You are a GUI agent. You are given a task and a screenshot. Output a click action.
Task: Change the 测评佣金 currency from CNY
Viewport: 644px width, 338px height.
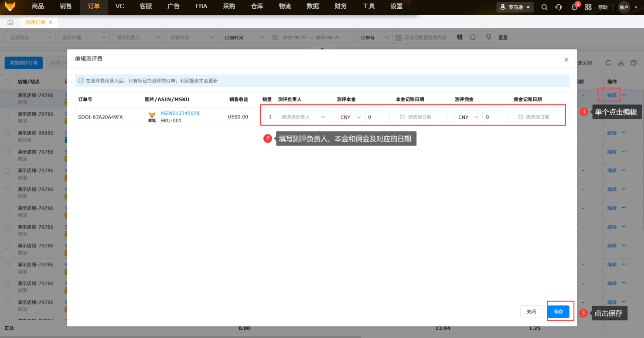[x=469, y=117]
